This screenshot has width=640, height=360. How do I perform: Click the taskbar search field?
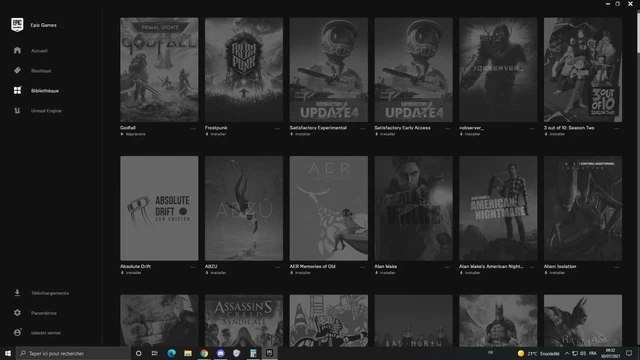coord(73,353)
